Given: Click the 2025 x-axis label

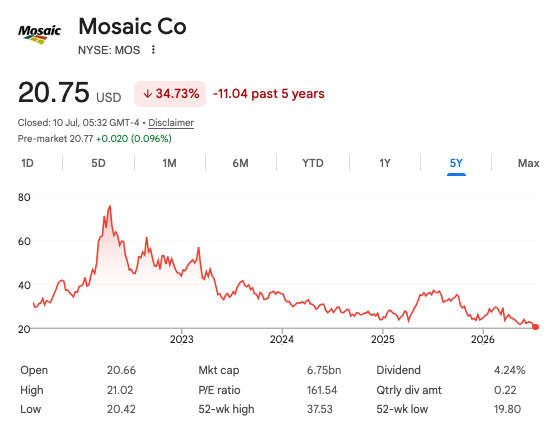Looking at the screenshot, I should [383, 340].
